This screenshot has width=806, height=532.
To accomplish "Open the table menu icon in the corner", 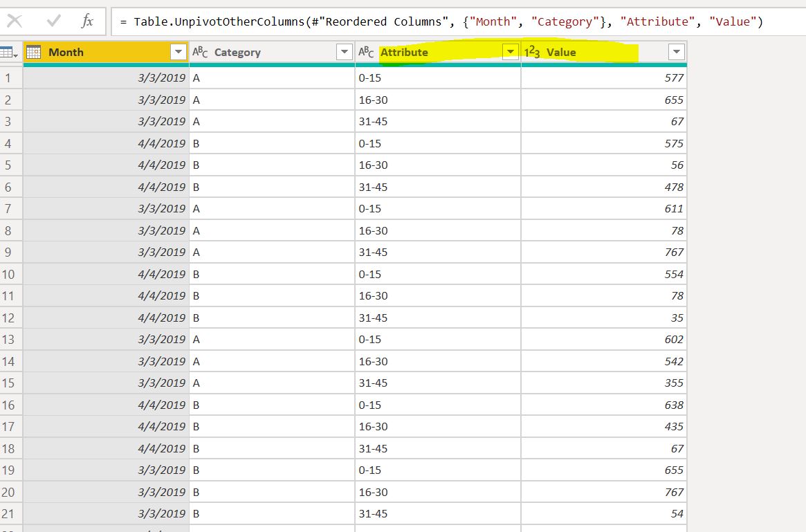I will click(x=10, y=53).
